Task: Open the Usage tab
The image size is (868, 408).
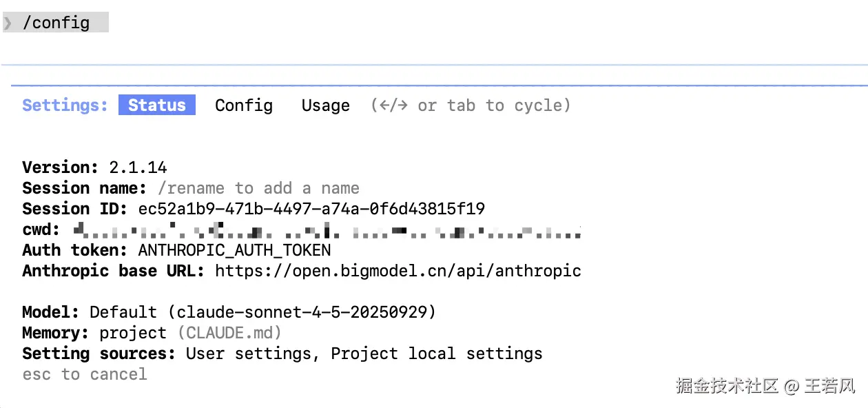Action: (x=325, y=105)
